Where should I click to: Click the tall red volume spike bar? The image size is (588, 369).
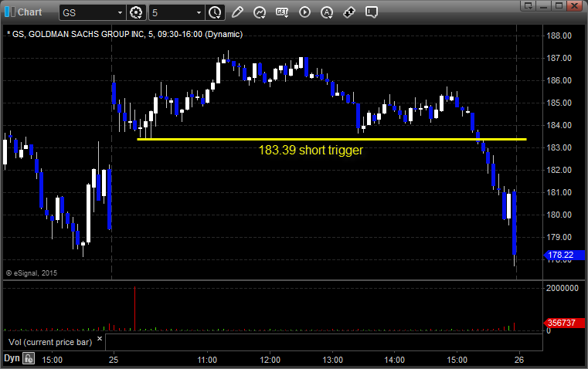[x=134, y=308]
